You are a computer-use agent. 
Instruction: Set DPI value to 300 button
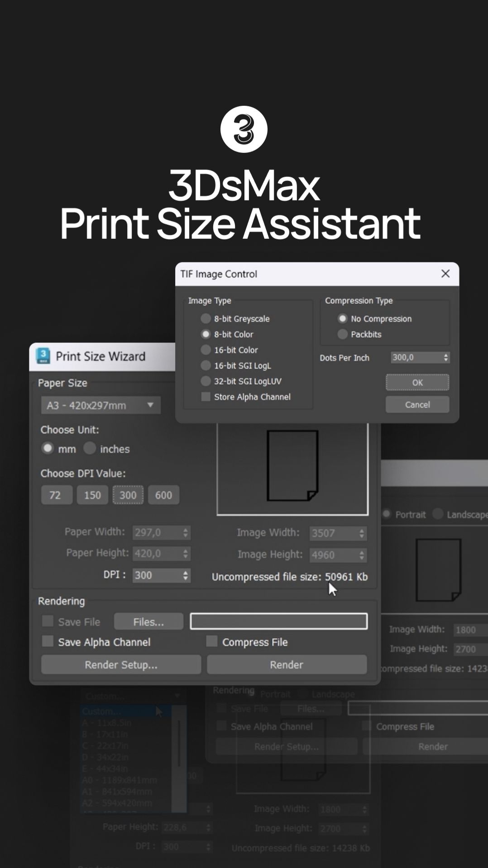128,495
